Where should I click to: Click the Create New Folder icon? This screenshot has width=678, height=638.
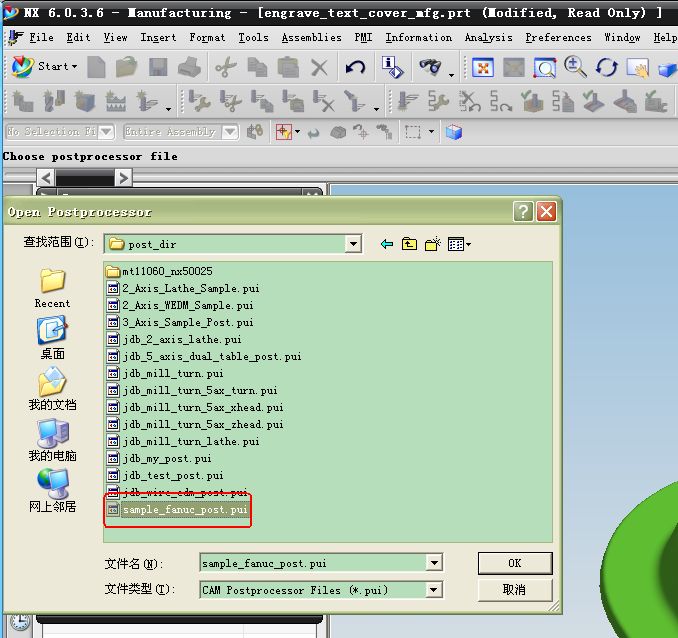click(x=432, y=244)
